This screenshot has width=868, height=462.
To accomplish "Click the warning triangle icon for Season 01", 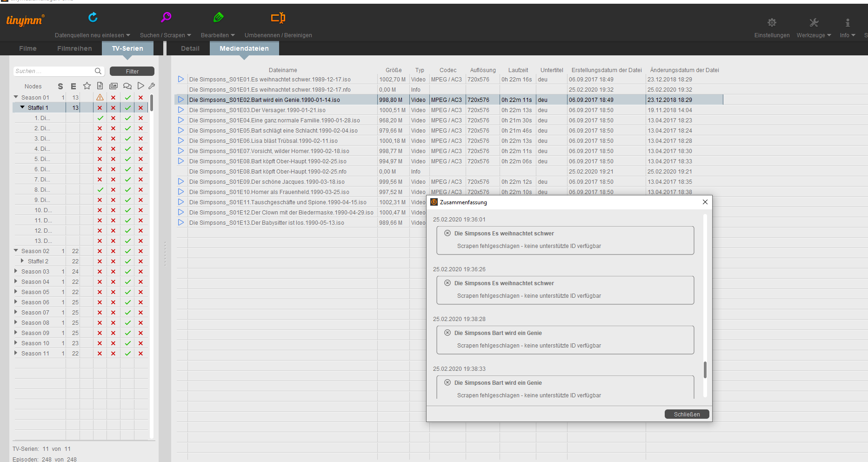I will coord(100,97).
